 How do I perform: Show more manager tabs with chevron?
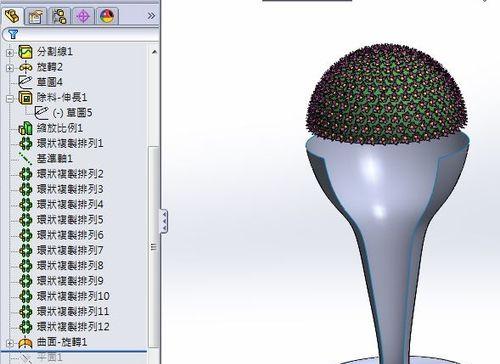[x=151, y=16]
